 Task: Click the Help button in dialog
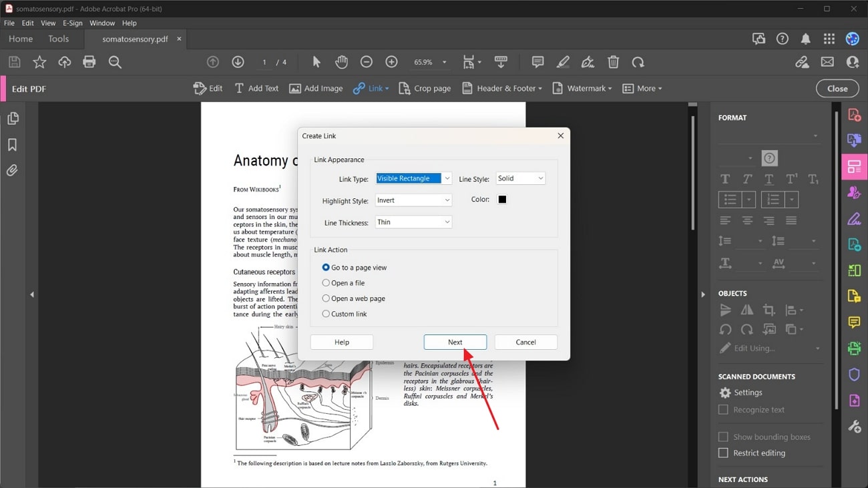click(x=342, y=342)
